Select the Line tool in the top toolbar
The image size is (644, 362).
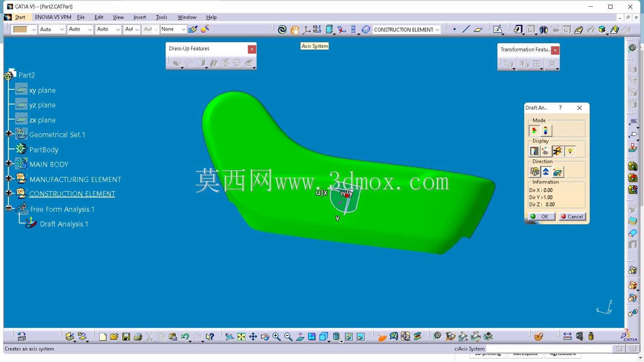pos(466,29)
